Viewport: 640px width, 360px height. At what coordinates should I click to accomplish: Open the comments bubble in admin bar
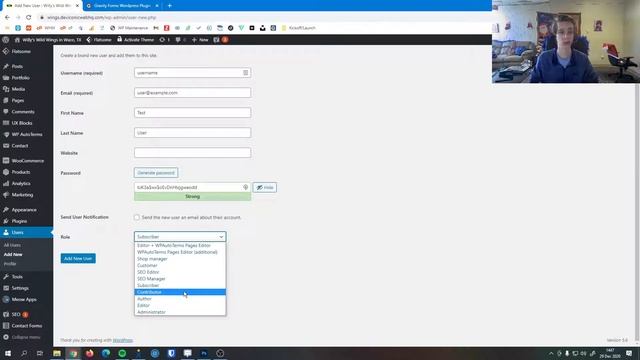coord(180,40)
